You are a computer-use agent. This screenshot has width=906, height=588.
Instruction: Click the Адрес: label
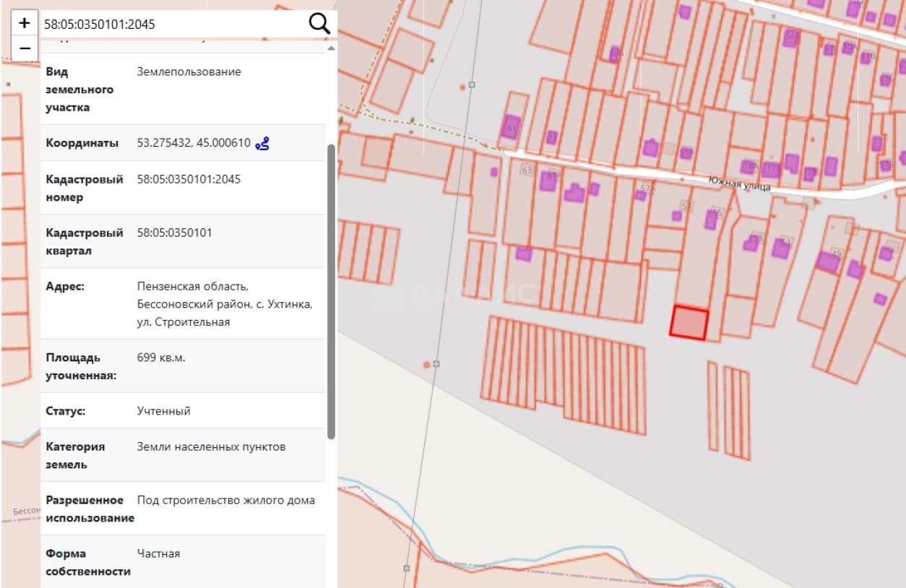point(65,286)
